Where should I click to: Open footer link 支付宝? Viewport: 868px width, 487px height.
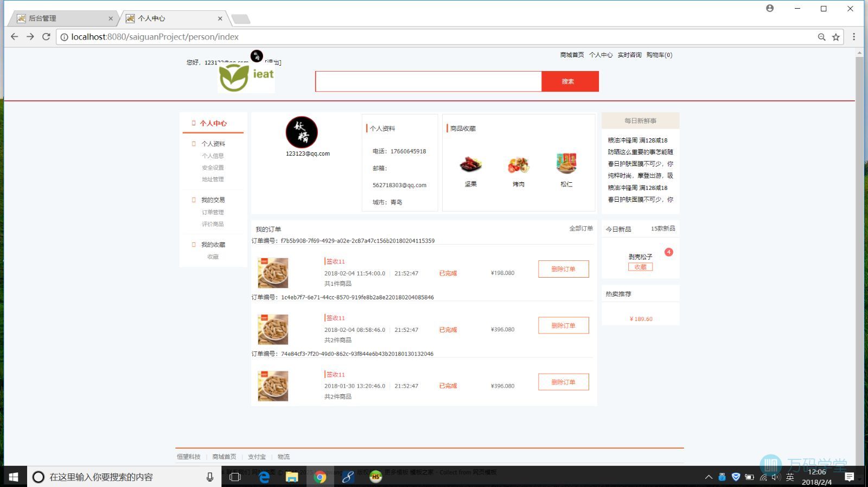tap(257, 457)
